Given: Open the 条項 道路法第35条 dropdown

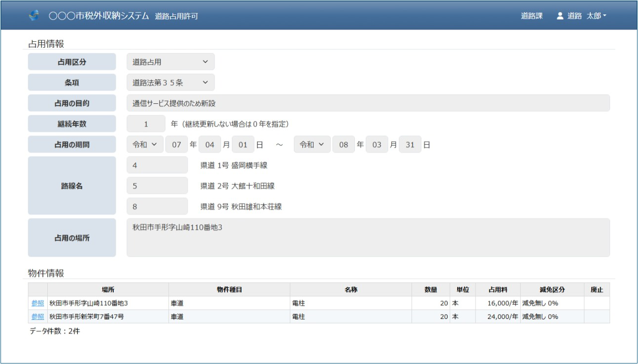Looking at the screenshot, I should coord(170,83).
